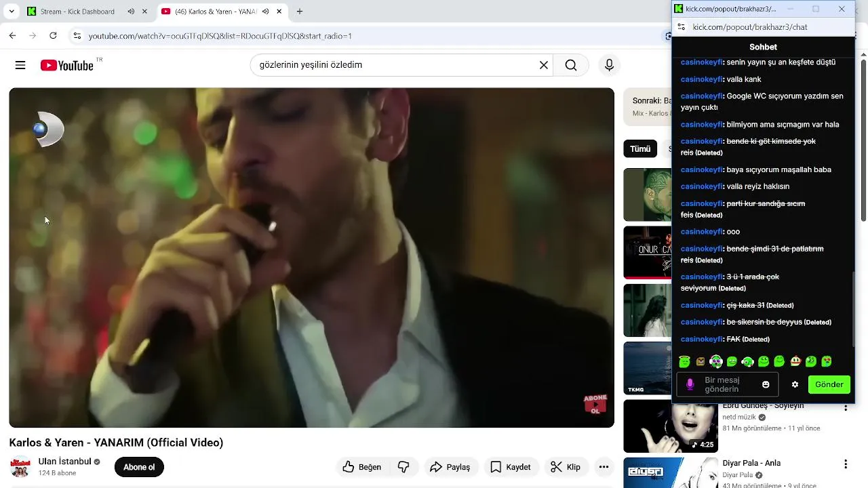View site information for youtube.com
This screenshot has height=488, width=868.
[x=77, y=35]
